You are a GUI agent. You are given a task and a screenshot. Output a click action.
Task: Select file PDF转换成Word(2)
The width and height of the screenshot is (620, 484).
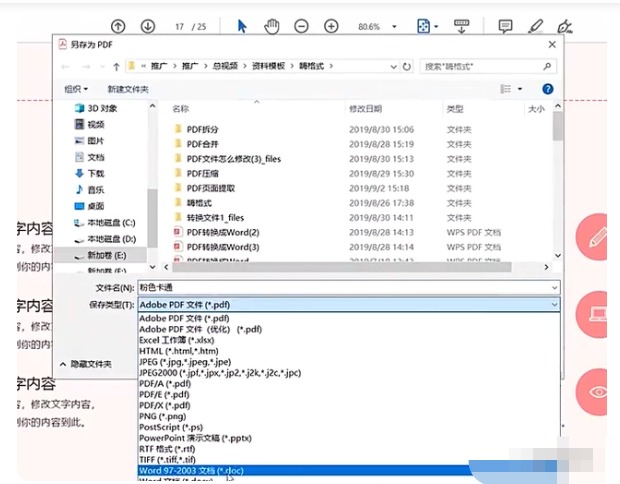(217, 232)
